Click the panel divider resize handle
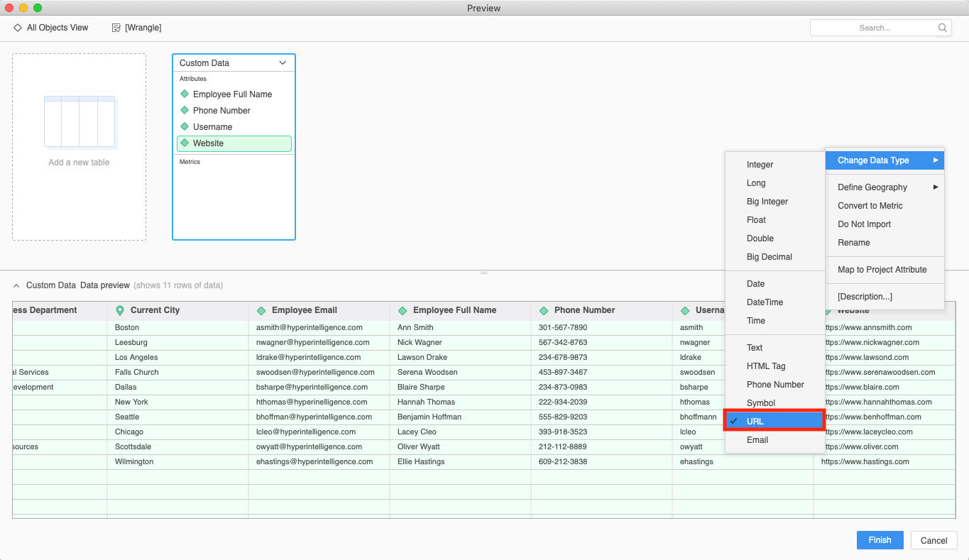Image resolution: width=969 pixels, height=560 pixels. (x=484, y=273)
